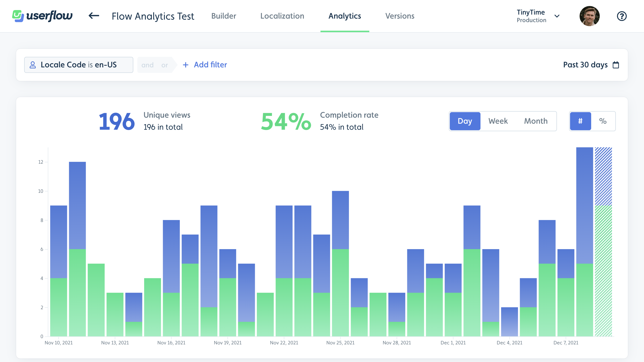The image size is (644, 362).
Task: Switch chart grouping to Month
Action: [536, 121]
